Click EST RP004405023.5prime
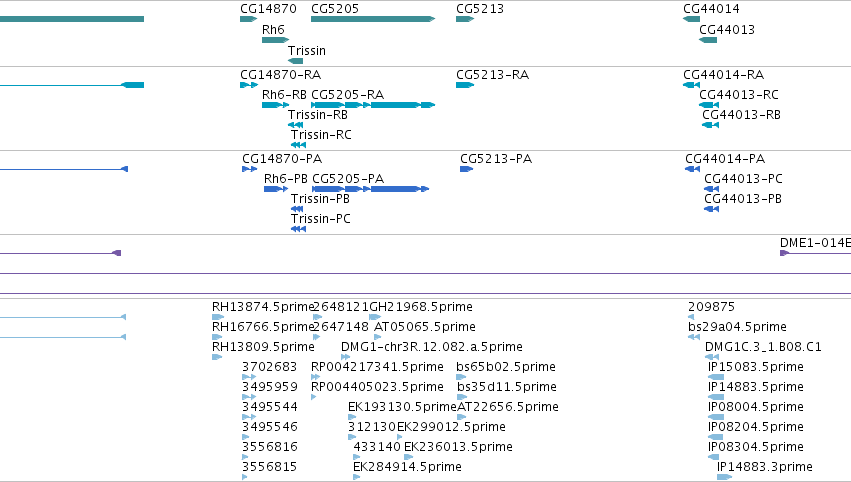This screenshot has width=851, height=482. 377,388
